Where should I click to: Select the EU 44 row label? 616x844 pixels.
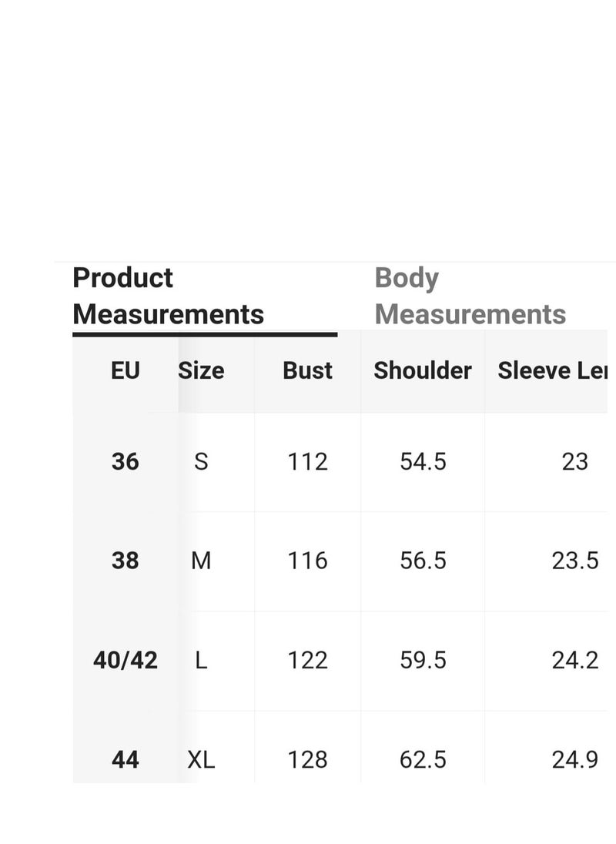tap(126, 760)
